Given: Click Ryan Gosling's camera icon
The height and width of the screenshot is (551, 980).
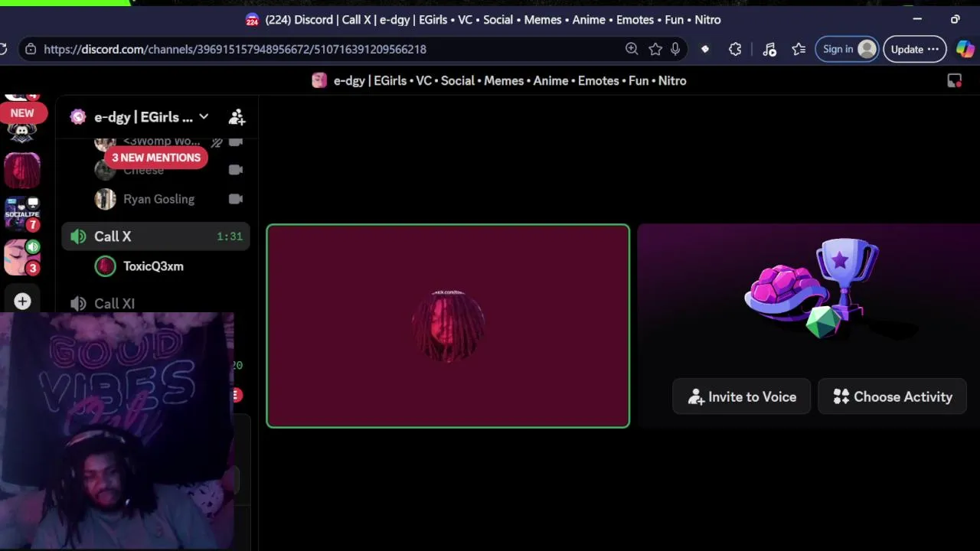Looking at the screenshot, I should (236, 199).
